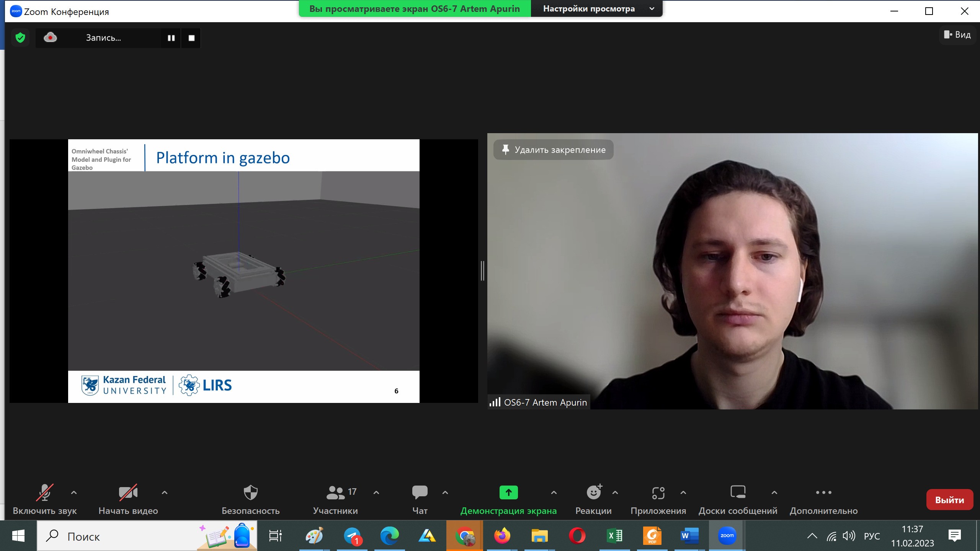Click green Share Screen button
This screenshot has height=551, width=980.
click(508, 492)
